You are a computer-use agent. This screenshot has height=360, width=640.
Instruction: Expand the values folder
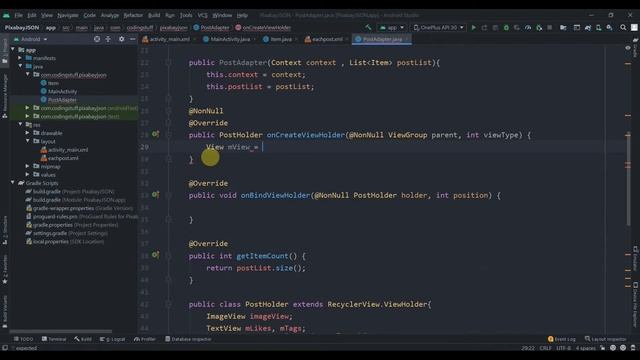click(x=27, y=174)
